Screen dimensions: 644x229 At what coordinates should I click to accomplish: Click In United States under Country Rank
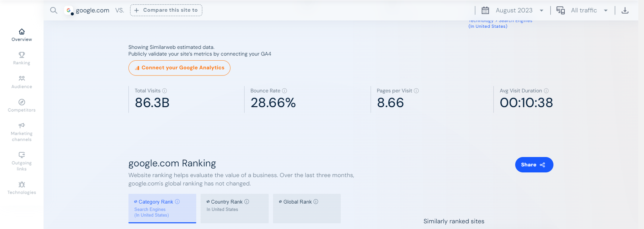(x=222, y=209)
